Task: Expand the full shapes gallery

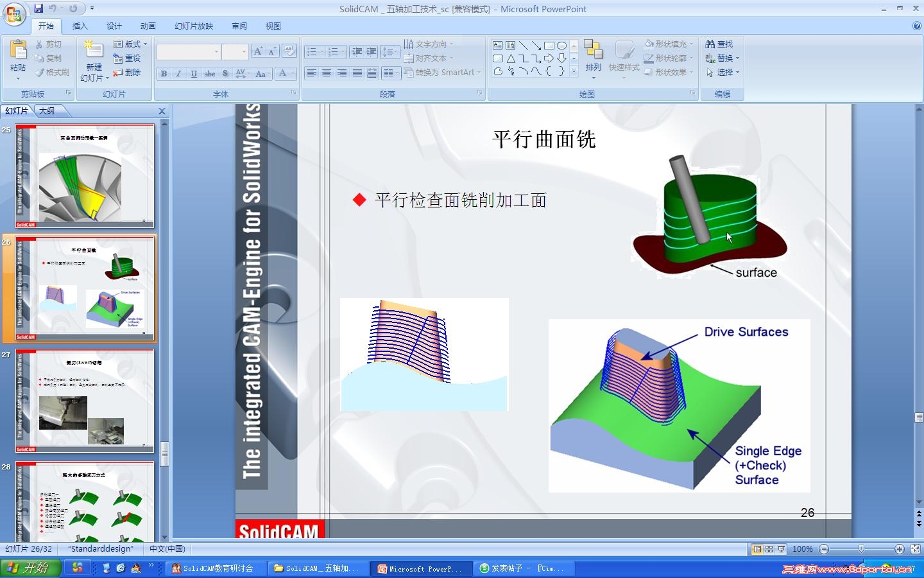Action: [x=574, y=71]
